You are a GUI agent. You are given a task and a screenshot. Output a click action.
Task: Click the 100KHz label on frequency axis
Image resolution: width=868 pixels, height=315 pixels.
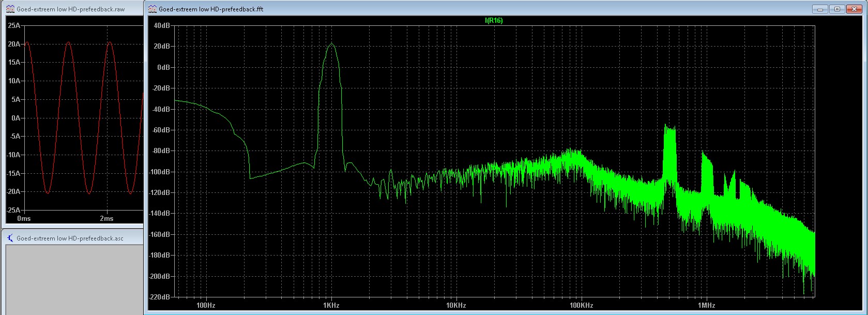tap(581, 305)
